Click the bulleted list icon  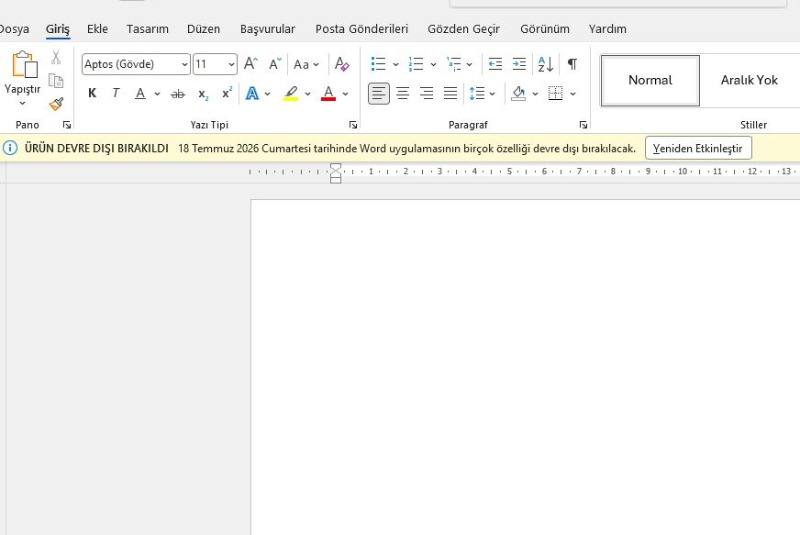point(378,64)
